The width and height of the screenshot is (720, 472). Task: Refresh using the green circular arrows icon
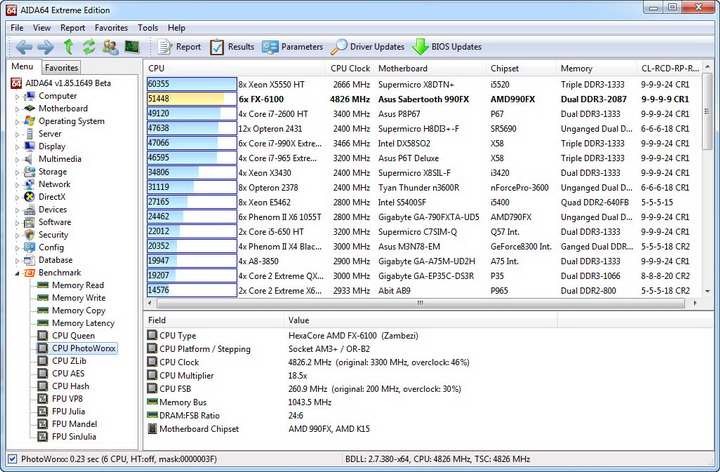(x=89, y=46)
